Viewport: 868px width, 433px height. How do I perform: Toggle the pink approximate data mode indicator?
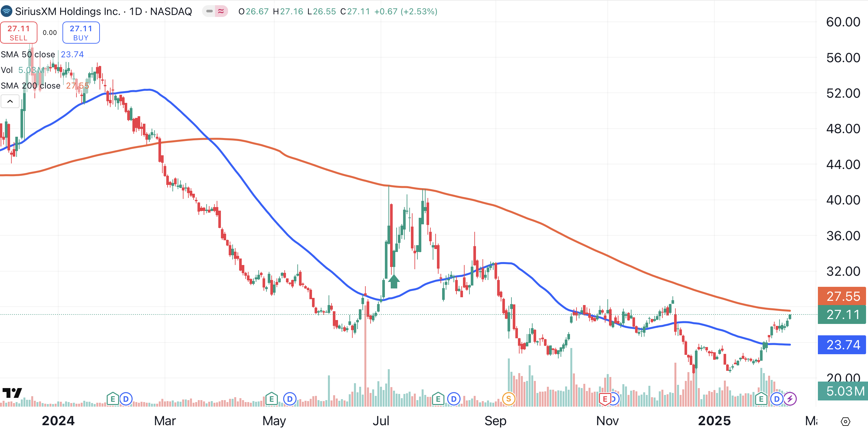221,11
